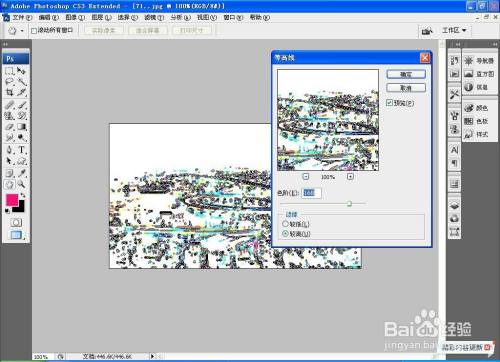The width and height of the screenshot is (500, 362).
Task: Select the Type tool
Action: click(x=22, y=150)
